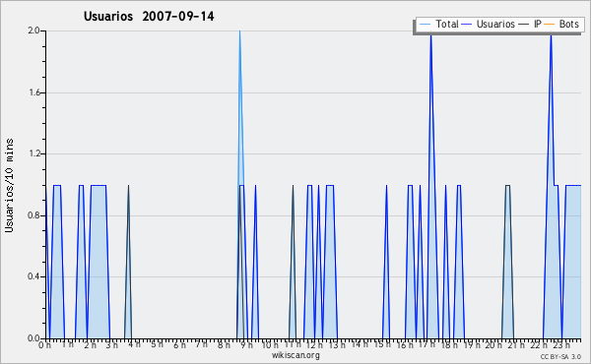Click the orange Bots legend line swatch
This screenshot has width=591, height=364.
[x=550, y=25]
